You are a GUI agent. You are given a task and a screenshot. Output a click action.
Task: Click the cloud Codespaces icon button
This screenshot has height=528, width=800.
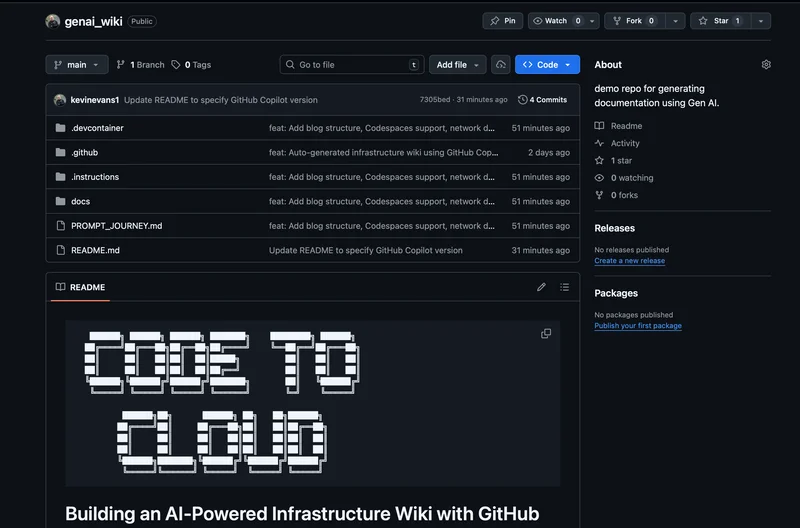[501, 65]
